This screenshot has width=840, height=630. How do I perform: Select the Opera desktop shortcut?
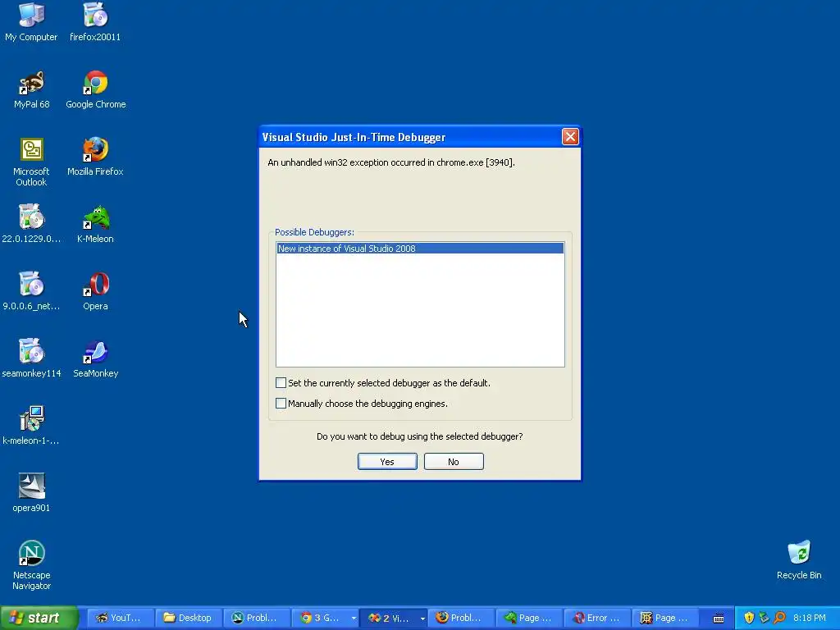95,291
